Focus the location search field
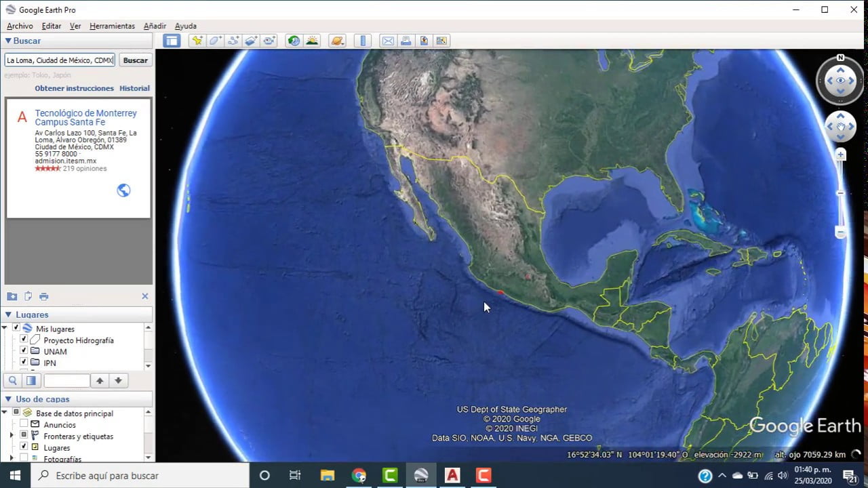 60,60
